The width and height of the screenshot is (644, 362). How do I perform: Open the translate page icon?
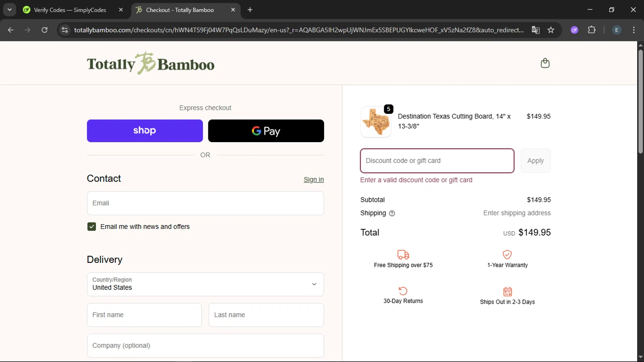pyautogui.click(x=535, y=30)
